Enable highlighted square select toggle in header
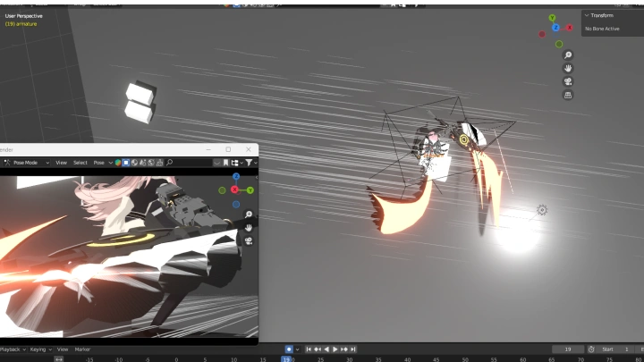This screenshot has height=362, width=644. click(x=126, y=163)
